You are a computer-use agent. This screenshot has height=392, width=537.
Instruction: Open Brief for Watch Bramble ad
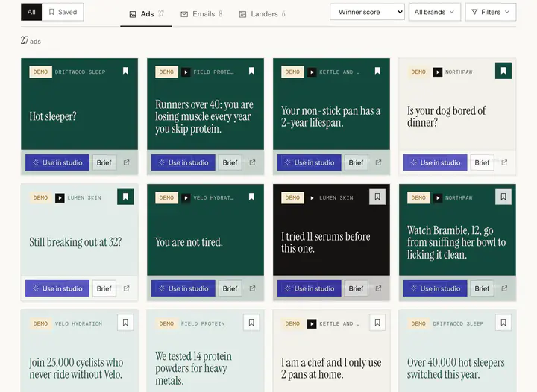[x=483, y=288]
